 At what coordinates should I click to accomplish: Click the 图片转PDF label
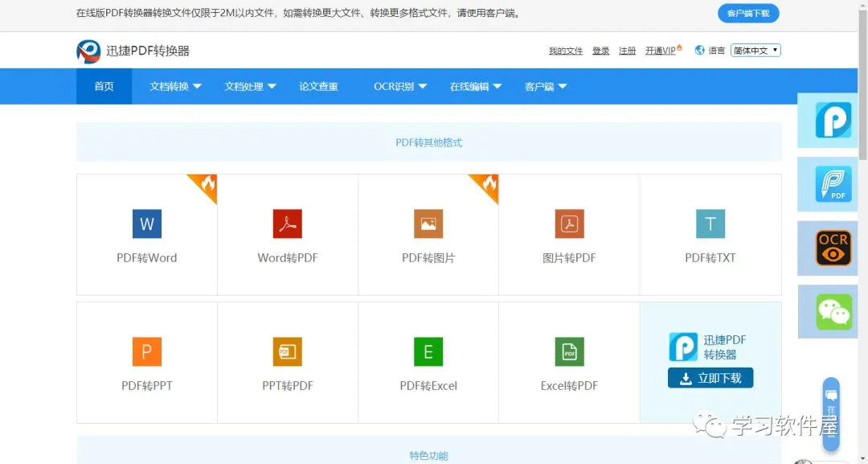point(570,258)
